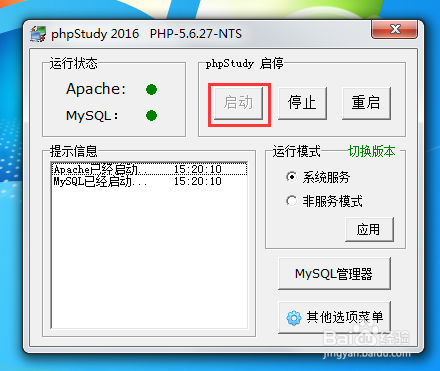The width and height of the screenshot is (440, 371).
Task: Click the gear icon on 其他选项菜单 button
Action: 294,318
